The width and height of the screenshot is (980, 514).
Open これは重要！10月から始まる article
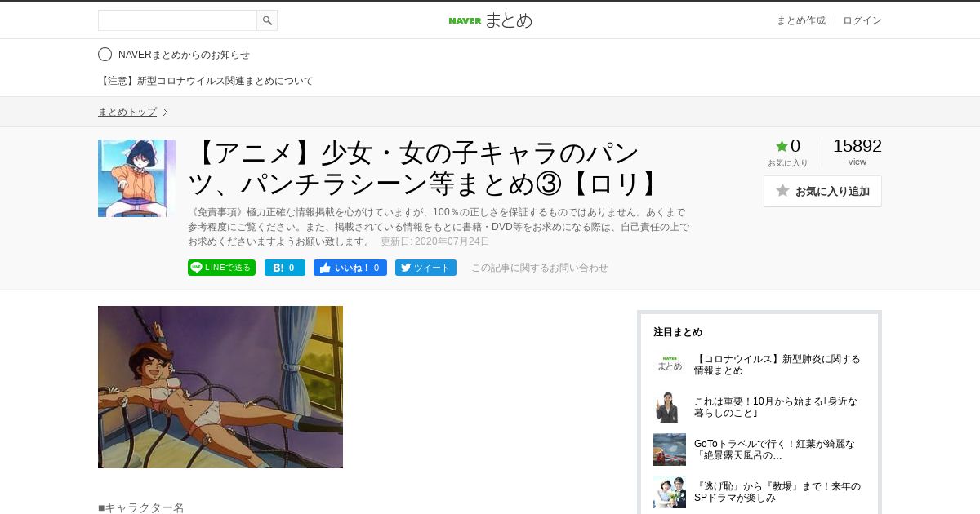[776, 407]
